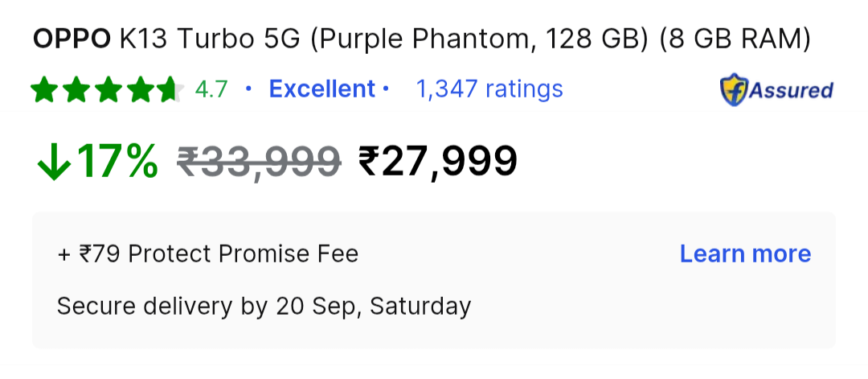This screenshot has height=379, width=868.
Task: Open the 1,347 ratings link
Action: click(489, 89)
